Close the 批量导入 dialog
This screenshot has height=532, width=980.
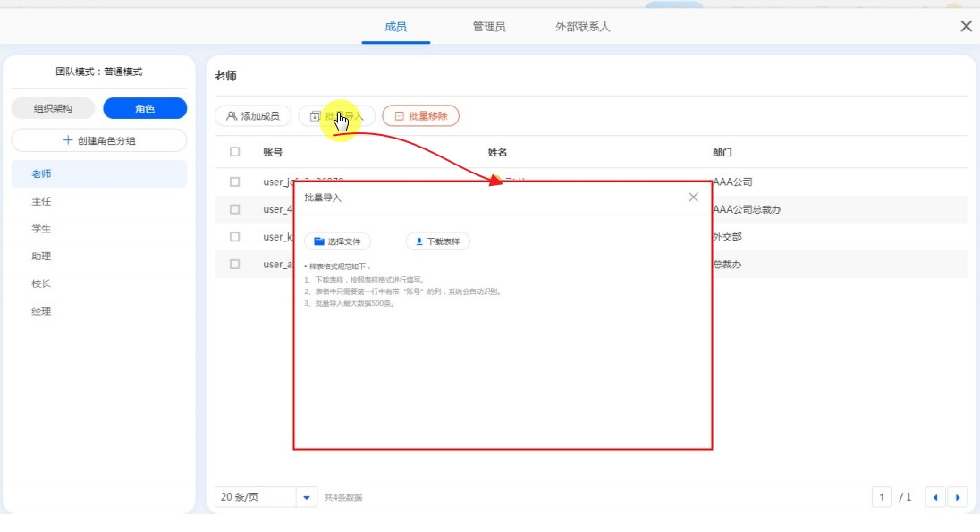point(693,198)
